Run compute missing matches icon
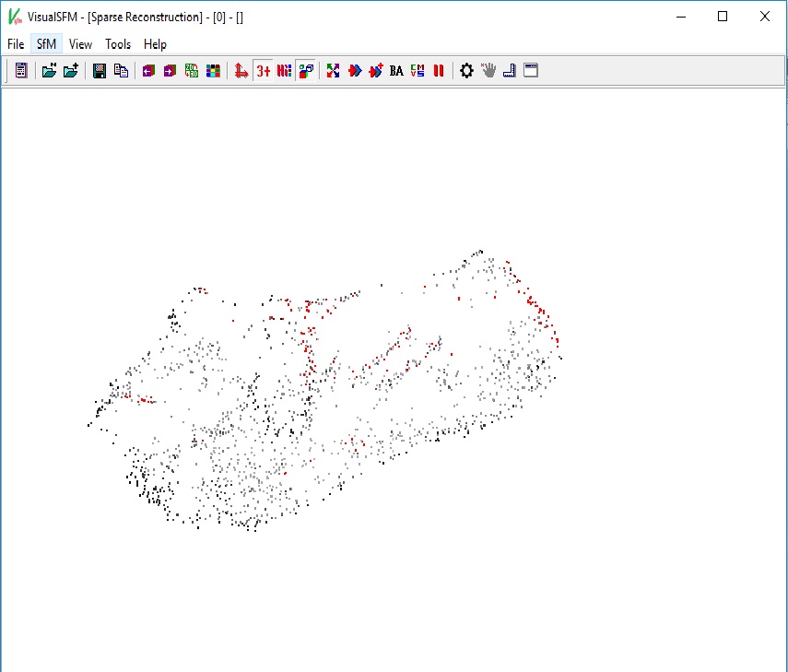This screenshot has height=672, width=788. [333, 70]
